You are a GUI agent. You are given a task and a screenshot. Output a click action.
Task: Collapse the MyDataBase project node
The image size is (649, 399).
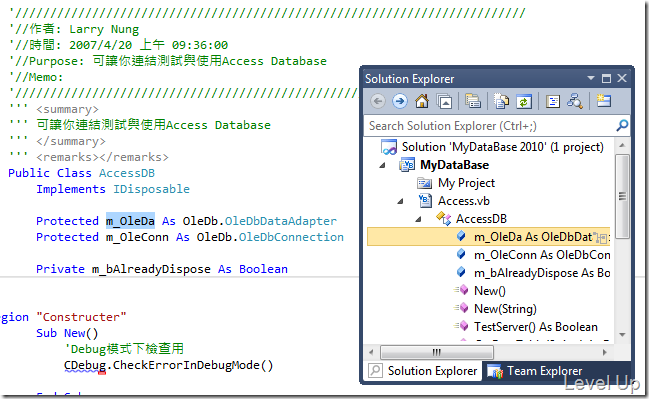[x=382, y=165]
